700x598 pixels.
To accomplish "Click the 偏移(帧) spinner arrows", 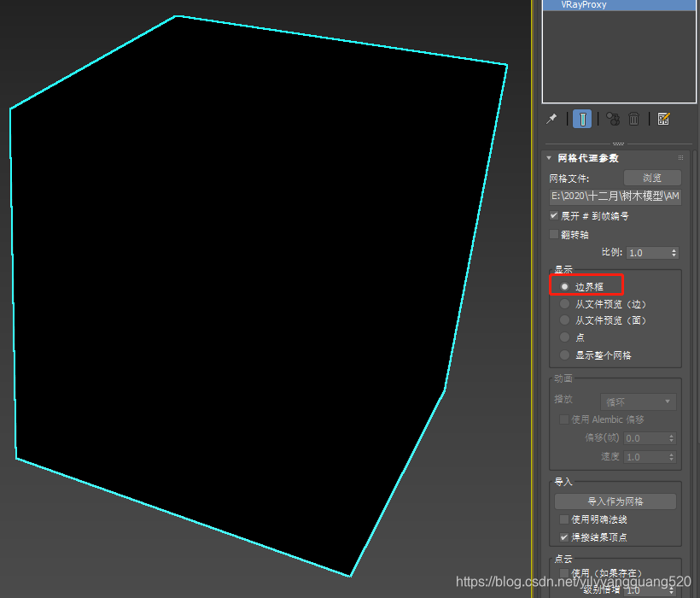I will (x=672, y=438).
